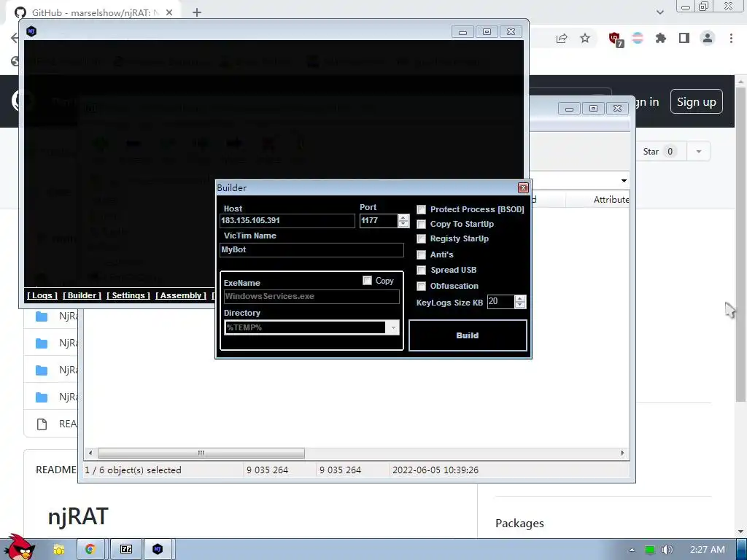Click the Build button
The height and width of the screenshot is (560, 747).
(x=468, y=335)
